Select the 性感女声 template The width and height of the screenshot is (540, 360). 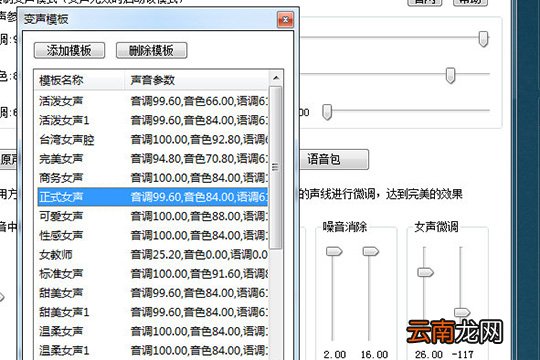click(152, 236)
